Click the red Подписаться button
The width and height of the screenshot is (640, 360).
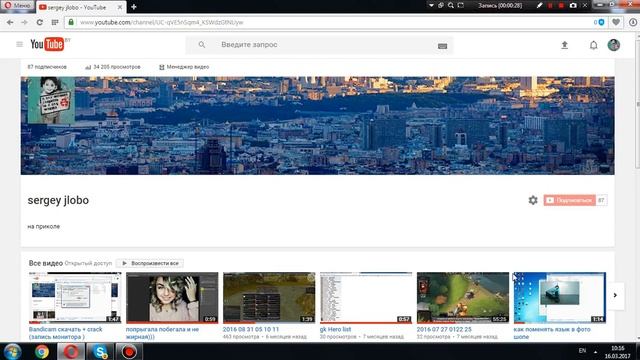[x=569, y=200]
